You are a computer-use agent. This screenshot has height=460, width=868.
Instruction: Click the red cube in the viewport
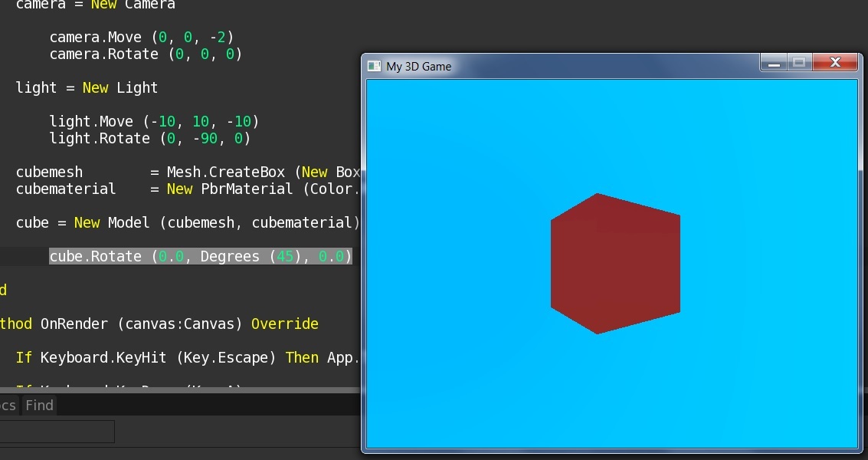coord(614,264)
